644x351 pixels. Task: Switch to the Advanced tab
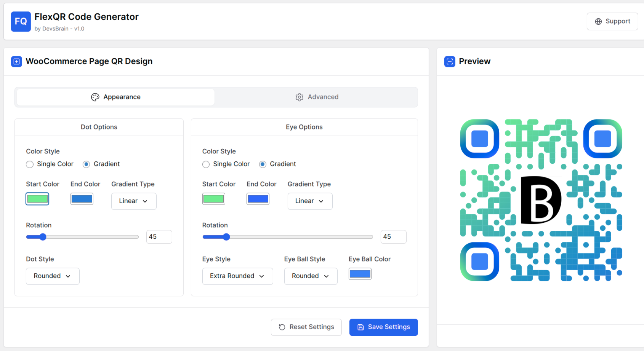(317, 97)
